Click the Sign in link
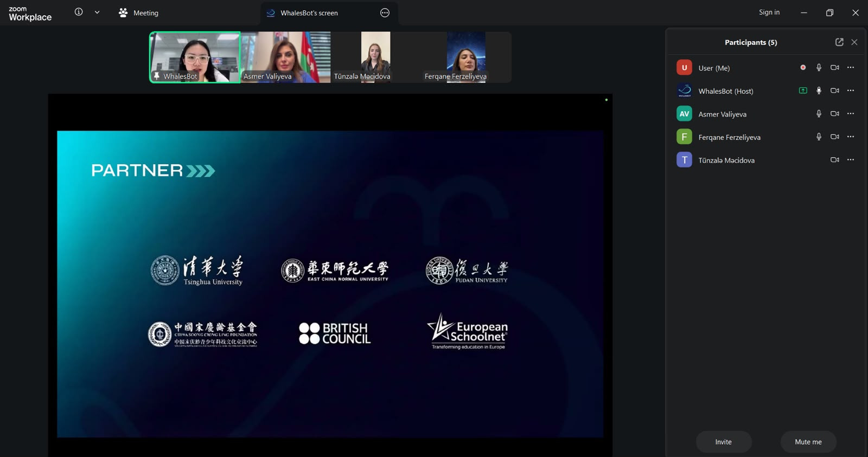868x457 pixels. [x=769, y=12]
